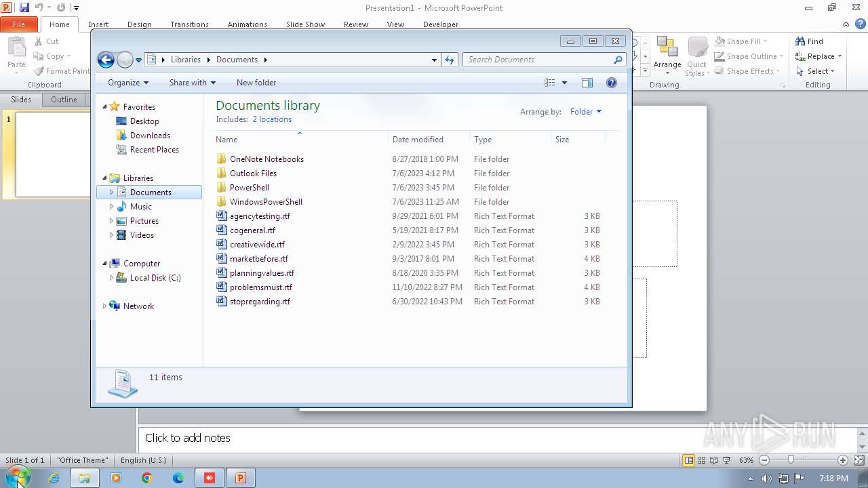Open view options dropdown arrow

coord(564,83)
